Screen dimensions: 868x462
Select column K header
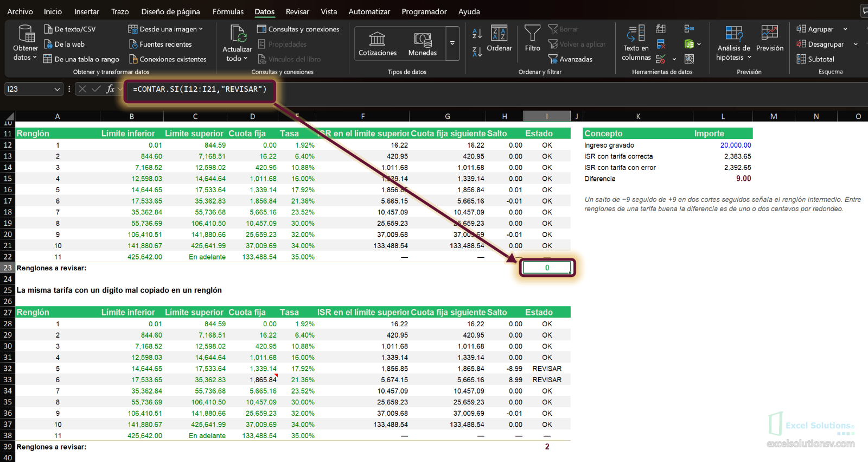(x=638, y=116)
